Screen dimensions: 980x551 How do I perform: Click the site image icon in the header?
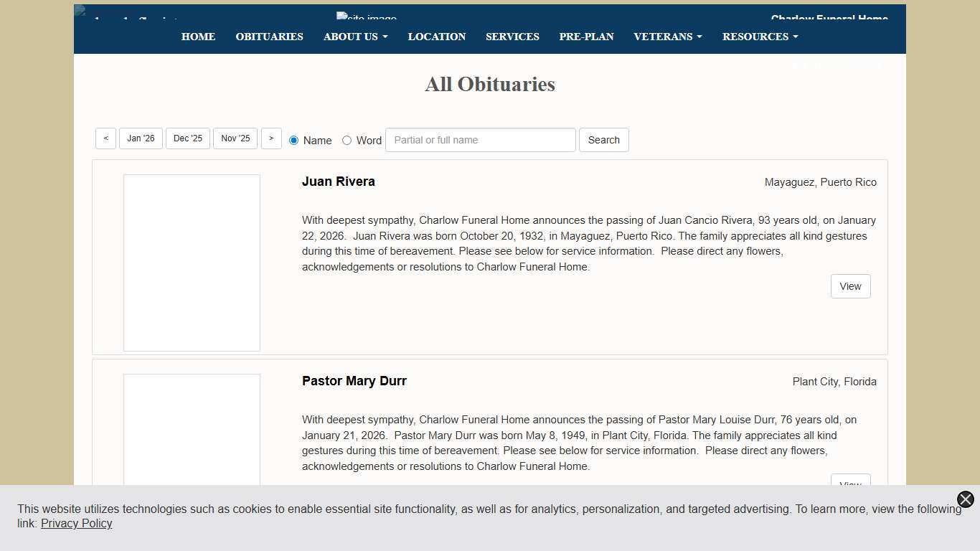pyautogui.click(x=365, y=17)
